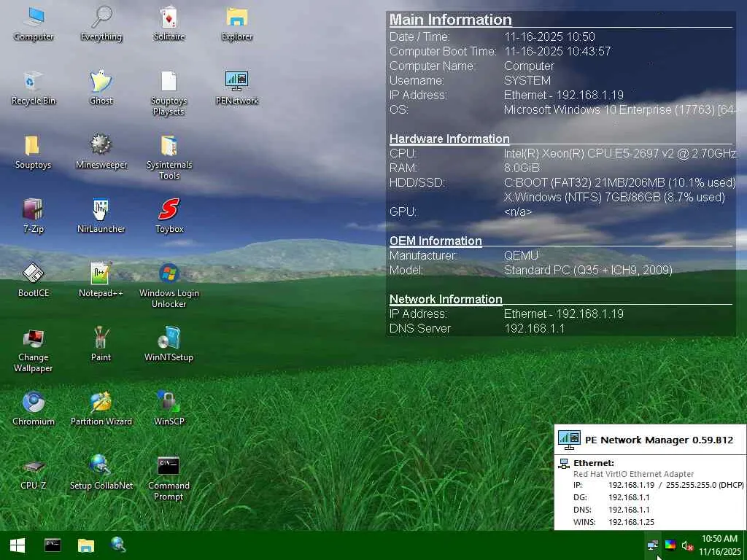747x560 pixels.
Task: Select the BootICE icon
Action: 34,281
